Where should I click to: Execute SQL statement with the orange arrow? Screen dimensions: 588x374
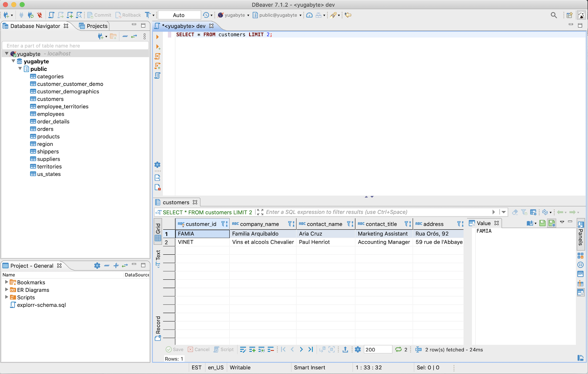click(157, 37)
